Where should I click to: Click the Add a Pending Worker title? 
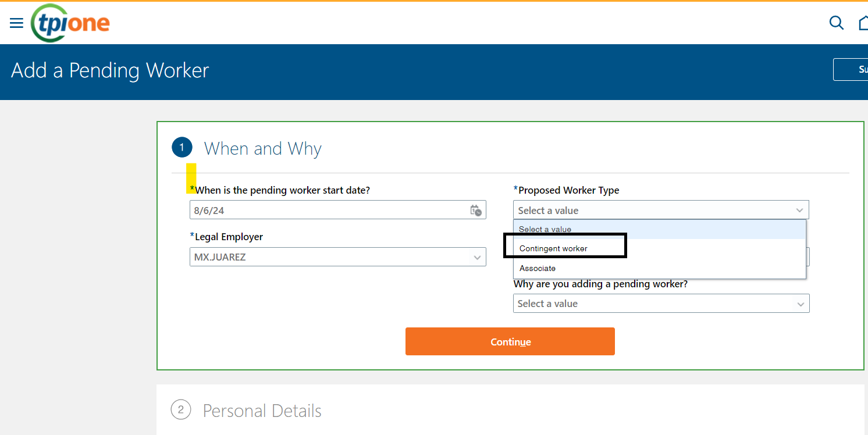[x=109, y=70]
